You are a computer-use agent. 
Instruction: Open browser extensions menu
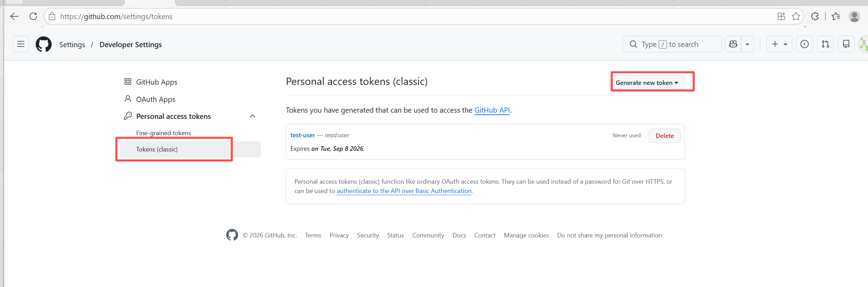coord(815,16)
